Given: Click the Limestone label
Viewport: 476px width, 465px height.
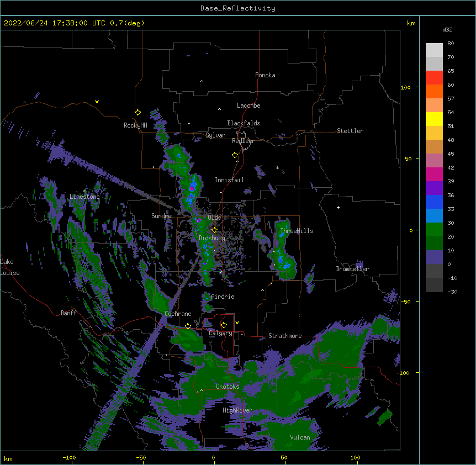Looking at the screenshot, I should click(84, 197).
